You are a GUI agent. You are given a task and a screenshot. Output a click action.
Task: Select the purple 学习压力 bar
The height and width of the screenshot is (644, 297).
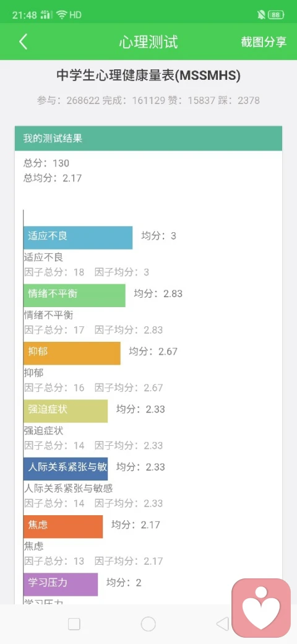[x=61, y=585]
